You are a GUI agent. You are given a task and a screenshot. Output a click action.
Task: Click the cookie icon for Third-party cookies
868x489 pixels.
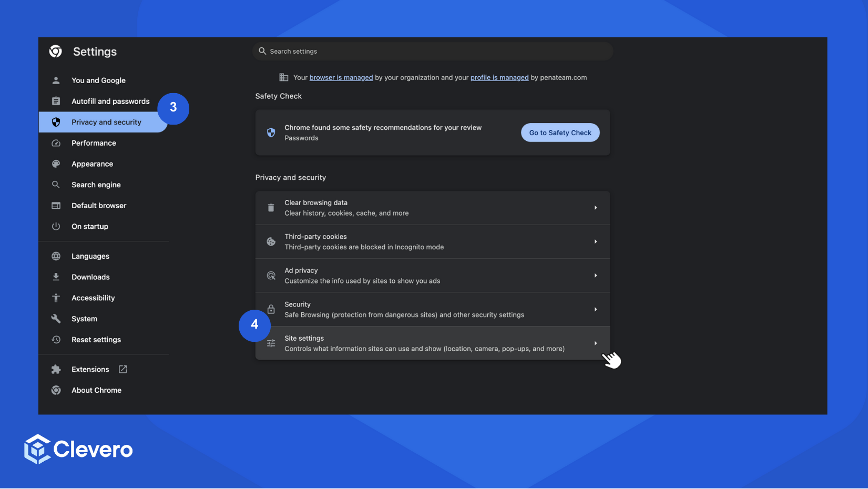[271, 241]
